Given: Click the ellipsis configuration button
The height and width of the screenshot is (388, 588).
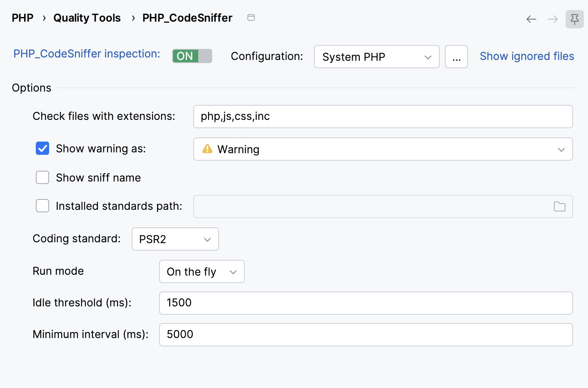Looking at the screenshot, I should [x=456, y=57].
